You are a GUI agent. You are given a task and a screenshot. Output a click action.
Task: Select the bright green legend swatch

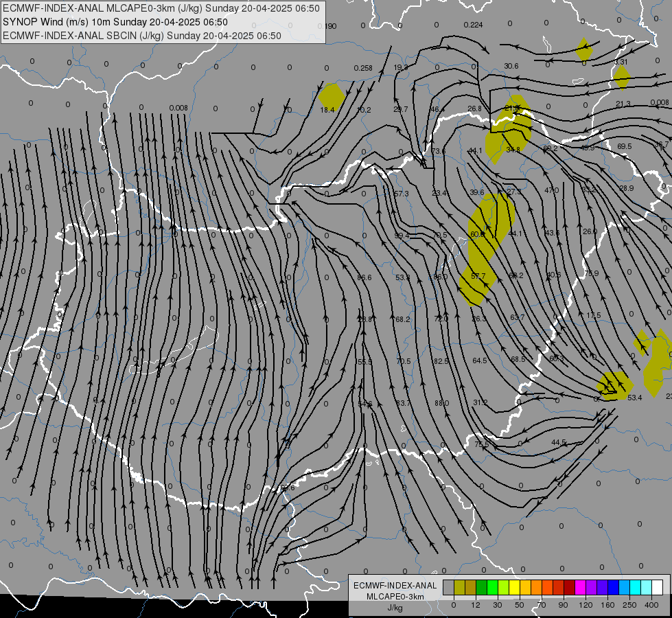(x=492, y=587)
